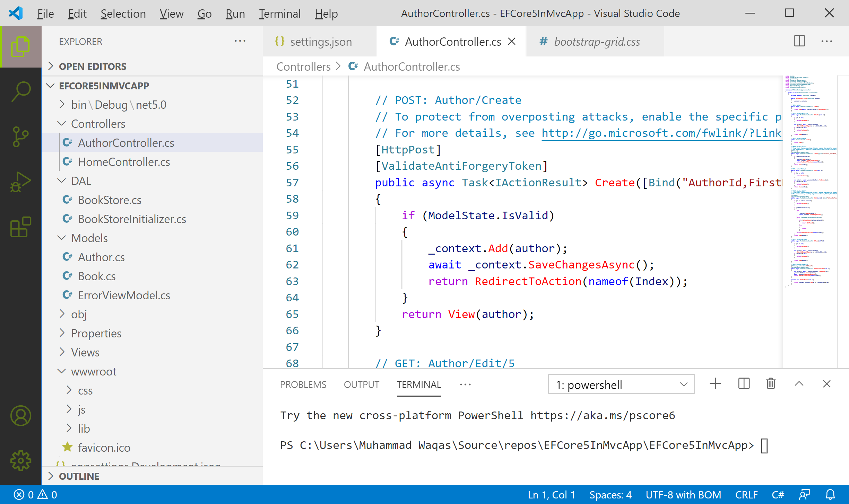Open the Accounts menu icon

click(21, 416)
